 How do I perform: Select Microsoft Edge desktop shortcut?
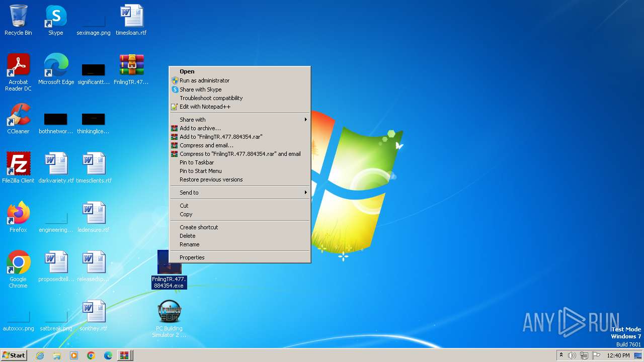pyautogui.click(x=56, y=69)
